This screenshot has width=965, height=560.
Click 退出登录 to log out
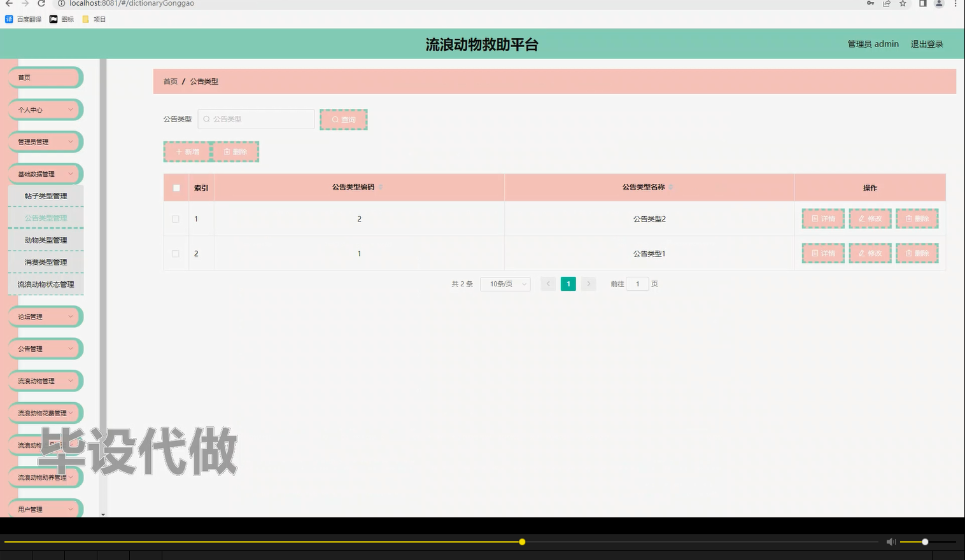pyautogui.click(x=926, y=43)
